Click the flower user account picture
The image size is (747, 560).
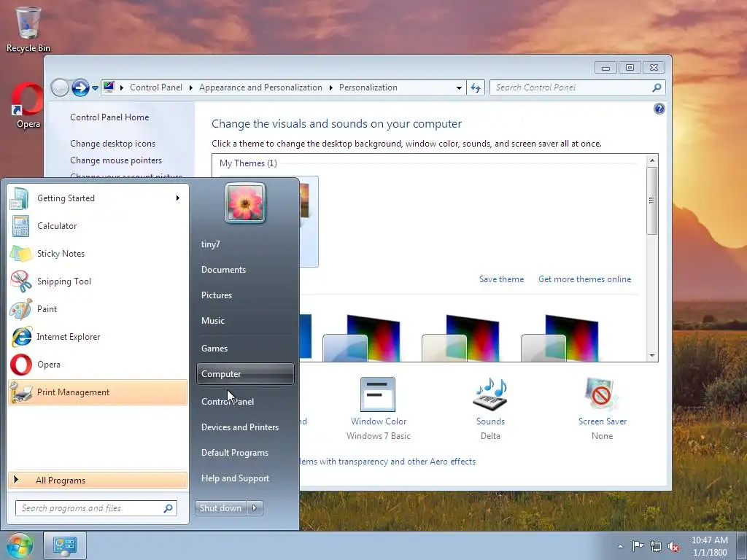(x=245, y=203)
